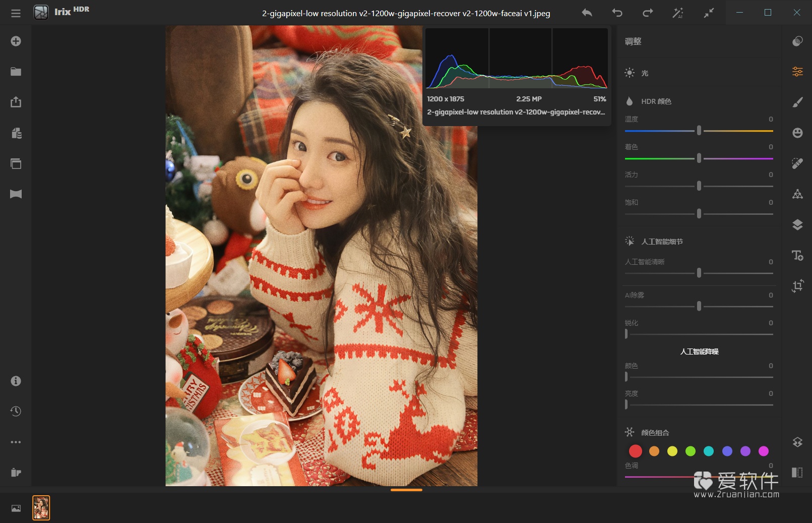Open the hamburger menu top left
The width and height of the screenshot is (812, 523).
click(x=16, y=13)
